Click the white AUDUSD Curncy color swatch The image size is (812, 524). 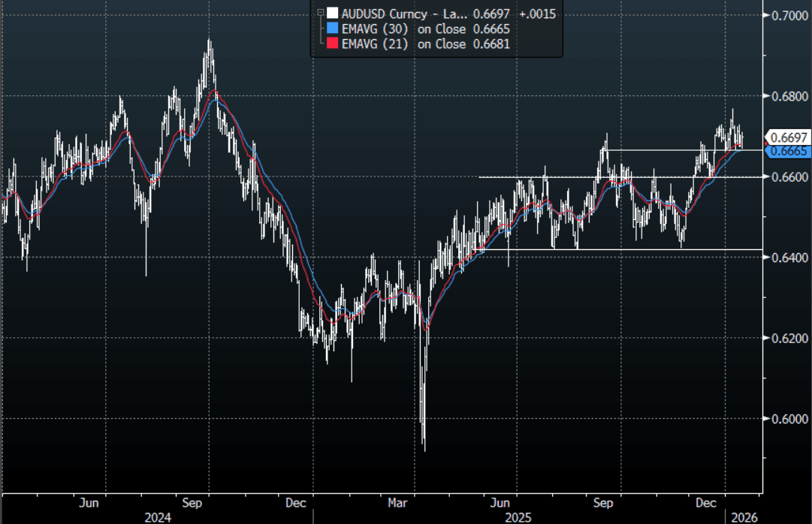click(x=331, y=13)
